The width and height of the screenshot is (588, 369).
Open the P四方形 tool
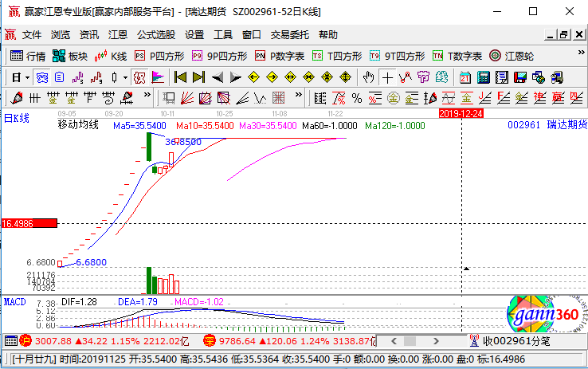[160, 57]
